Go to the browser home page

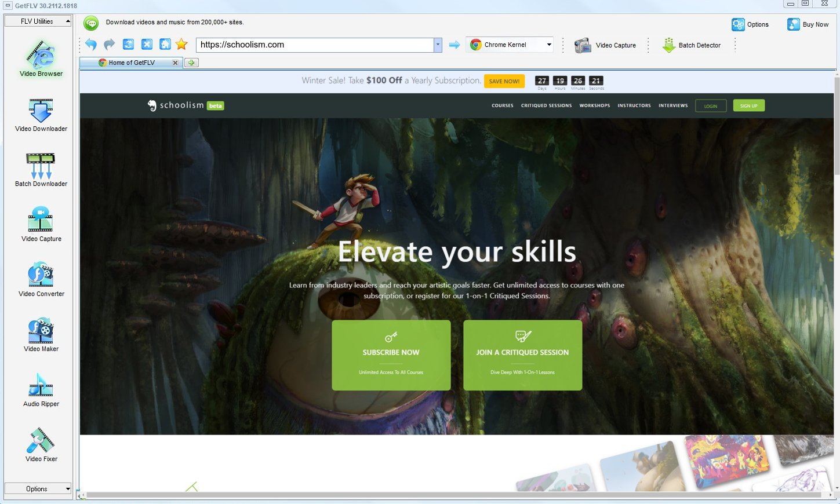[x=165, y=45]
